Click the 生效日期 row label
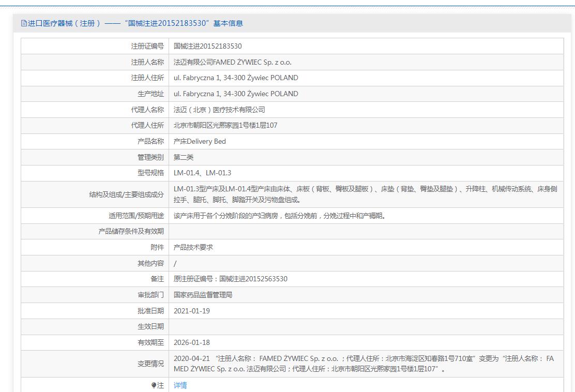The width and height of the screenshot is (575, 392). coord(150,326)
